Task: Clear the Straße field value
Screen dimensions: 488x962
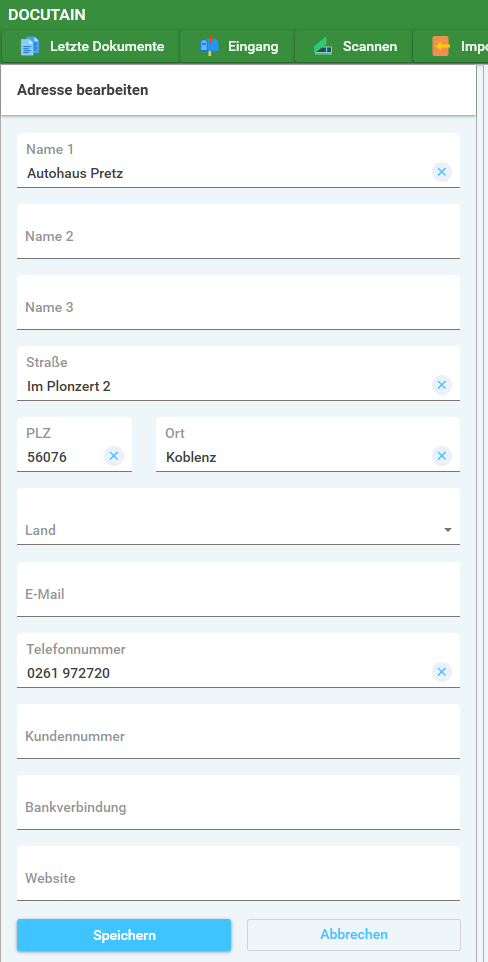Action: [441, 385]
